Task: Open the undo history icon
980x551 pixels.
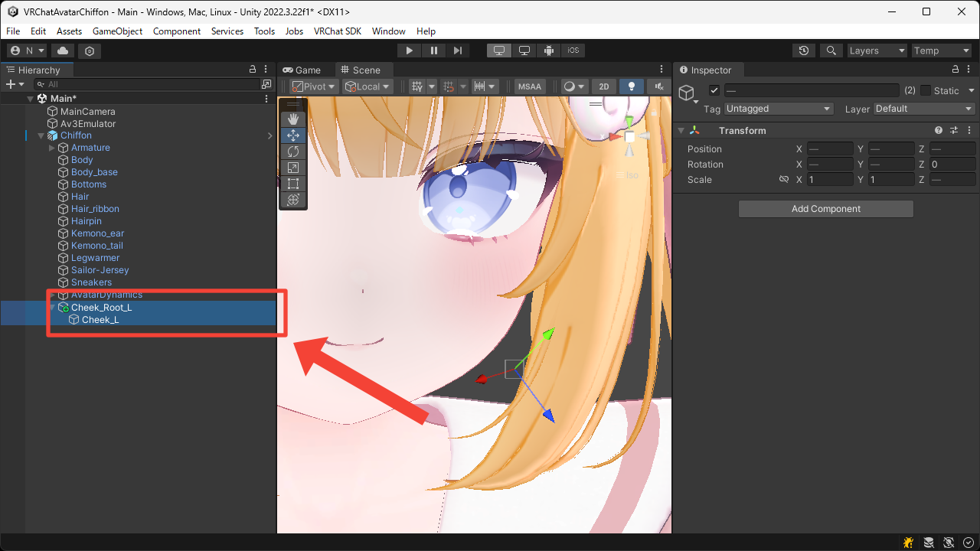Action: pyautogui.click(x=803, y=50)
